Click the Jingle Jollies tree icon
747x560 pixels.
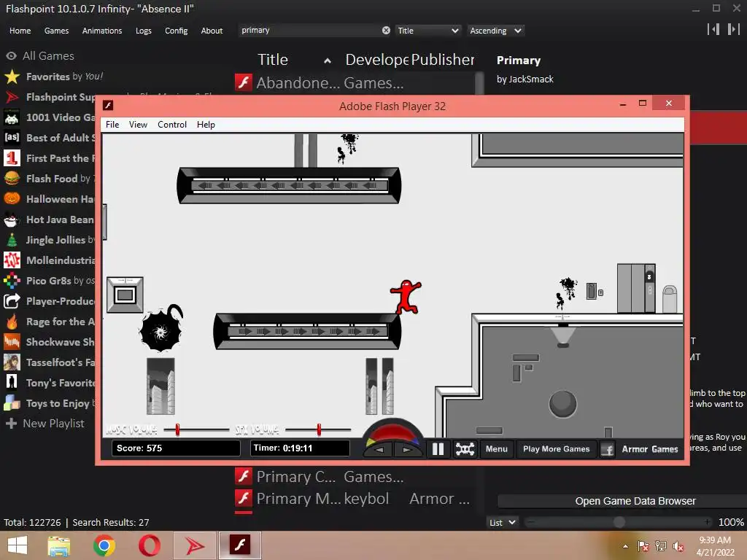(x=12, y=240)
